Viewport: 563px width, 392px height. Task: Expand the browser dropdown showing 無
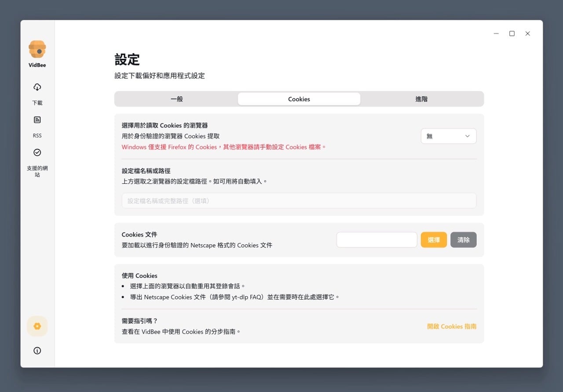[448, 136]
